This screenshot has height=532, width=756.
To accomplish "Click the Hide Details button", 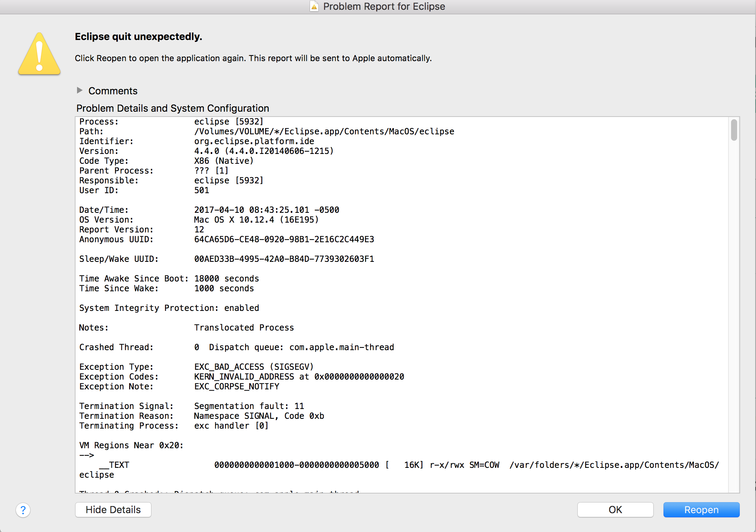I will (113, 510).
